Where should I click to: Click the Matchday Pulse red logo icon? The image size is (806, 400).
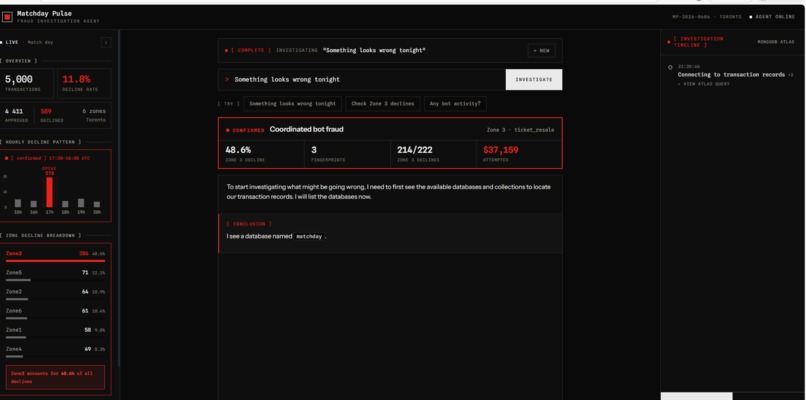coord(7,17)
